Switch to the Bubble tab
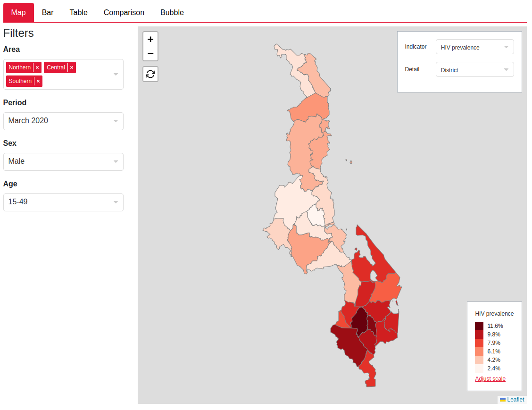 (x=172, y=13)
